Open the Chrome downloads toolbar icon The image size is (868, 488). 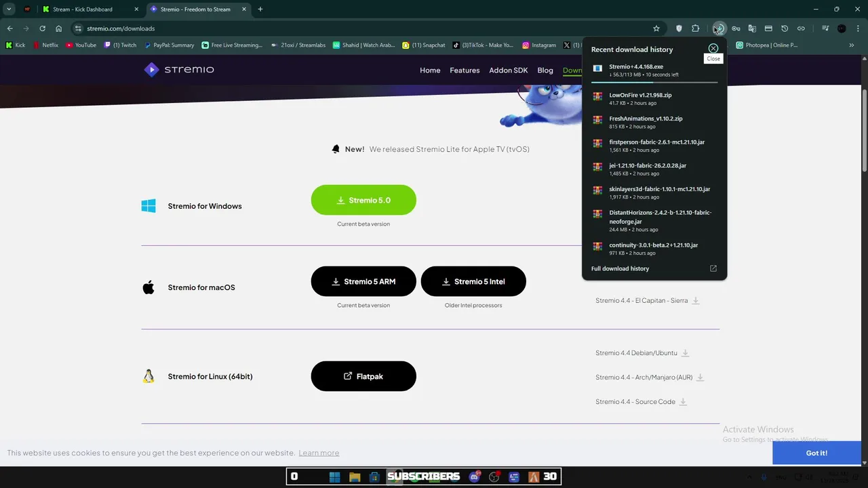719,28
